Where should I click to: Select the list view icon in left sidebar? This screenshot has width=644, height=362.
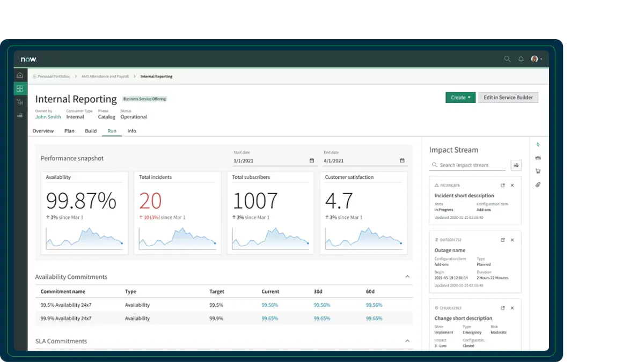[x=20, y=115]
